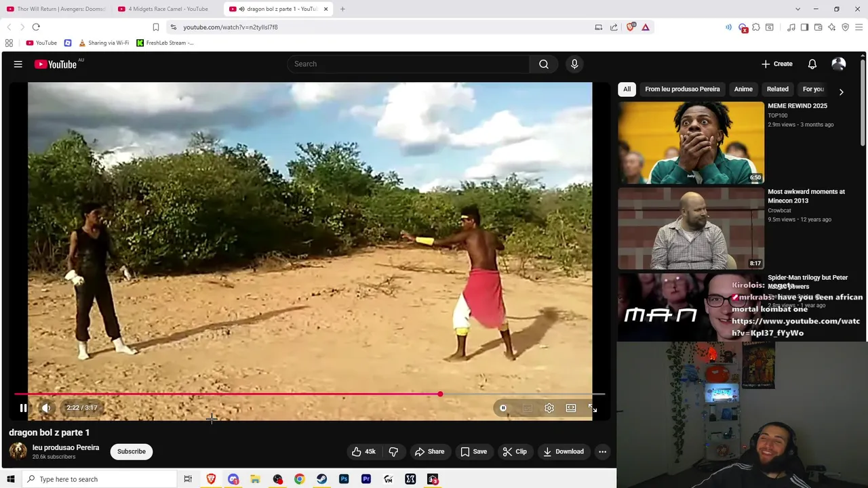Open Brave Rewards triangle icon
Image resolution: width=868 pixels, height=488 pixels.
646,27
